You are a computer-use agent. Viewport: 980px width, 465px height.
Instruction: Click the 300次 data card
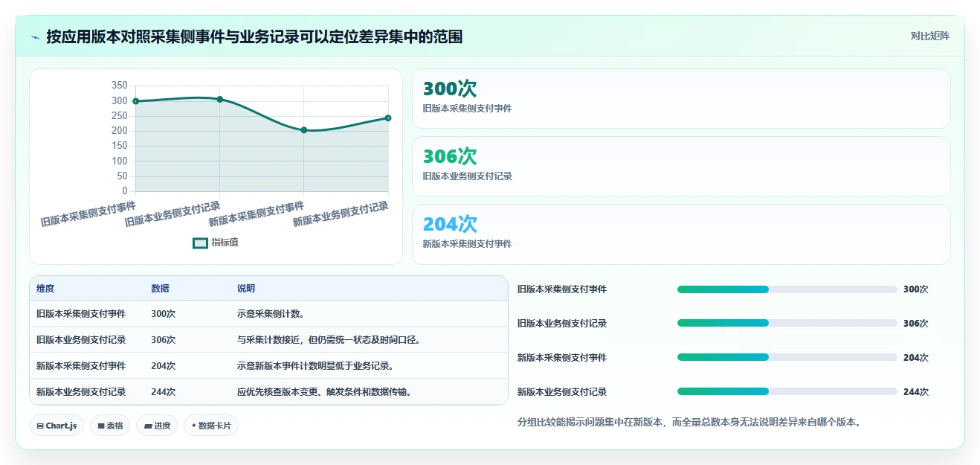coord(681,99)
